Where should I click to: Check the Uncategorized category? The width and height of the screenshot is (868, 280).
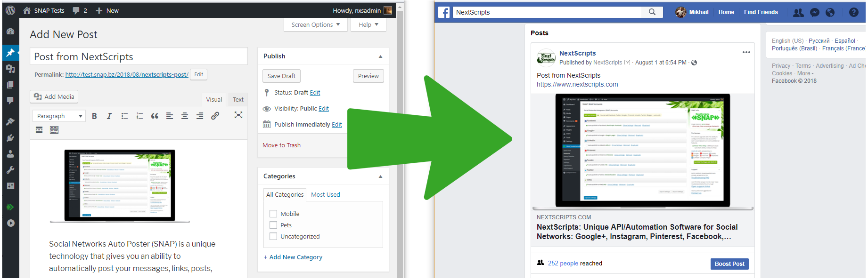point(273,236)
